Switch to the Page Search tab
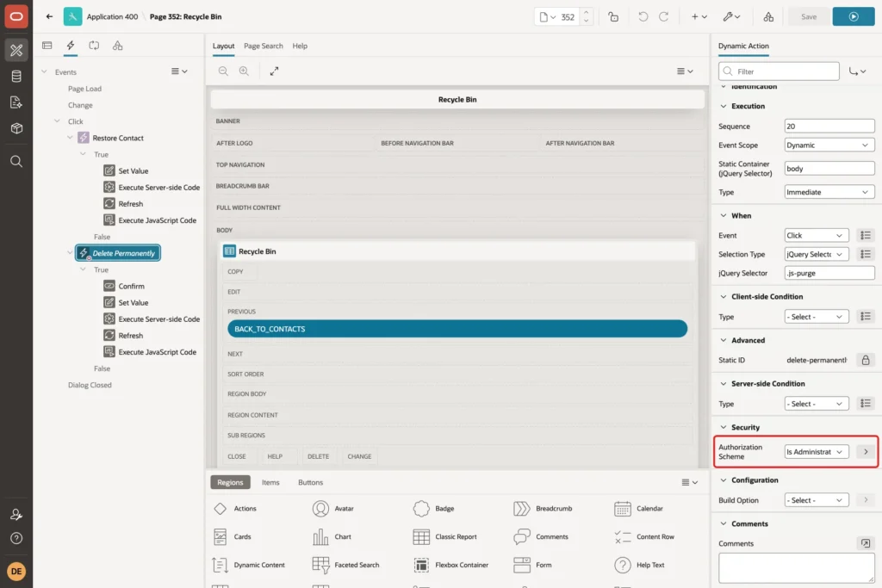The height and width of the screenshot is (588, 882). coord(264,46)
